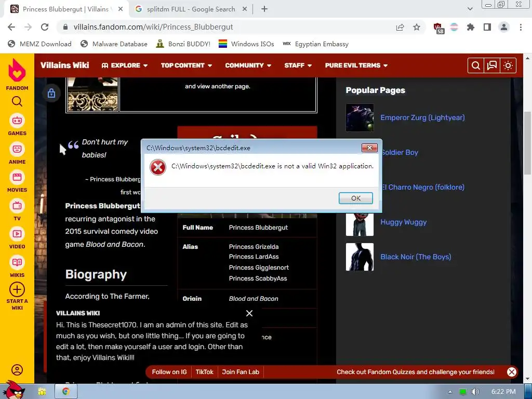
Task: Click the 6:22 PM taskbar clock
Action: click(x=503, y=392)
